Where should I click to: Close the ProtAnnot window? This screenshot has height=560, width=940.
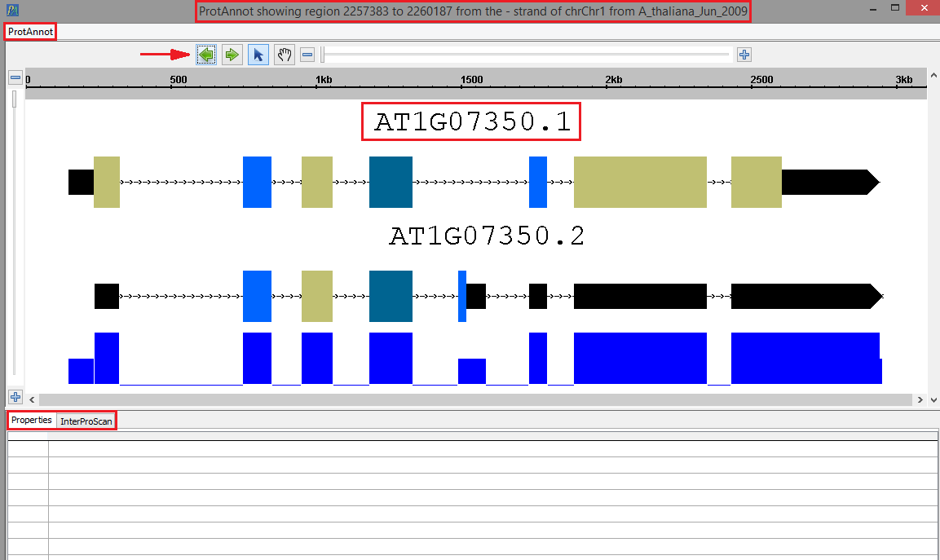pyautogui.click(x=924, y=8)
